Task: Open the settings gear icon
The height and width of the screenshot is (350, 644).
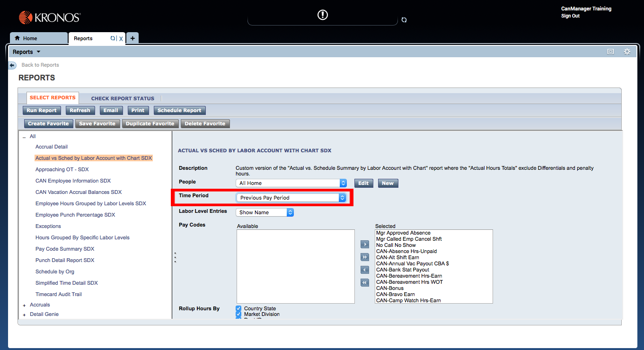Action: pyautogui.click(x=627, y=52)
